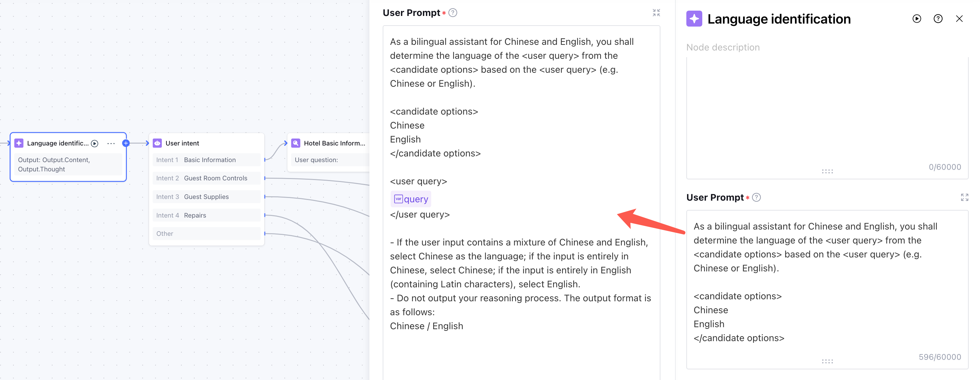Viewport: 980px width, 380px height.
Task: Select Intent 2 Guest Room Controls row
Action: pyautogui.click(x=206, y=178)
